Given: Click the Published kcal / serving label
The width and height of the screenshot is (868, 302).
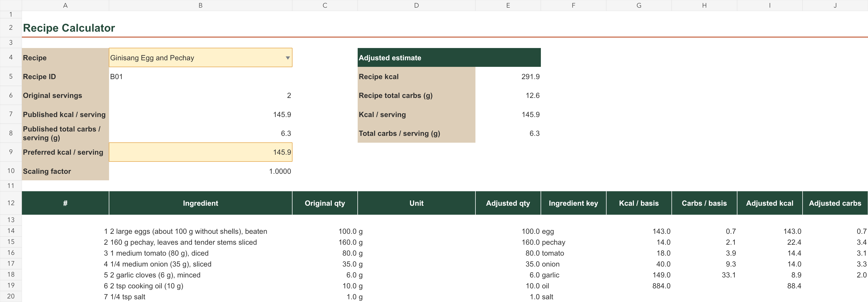Looking at the screenshot, I should (x=64, y=115).
